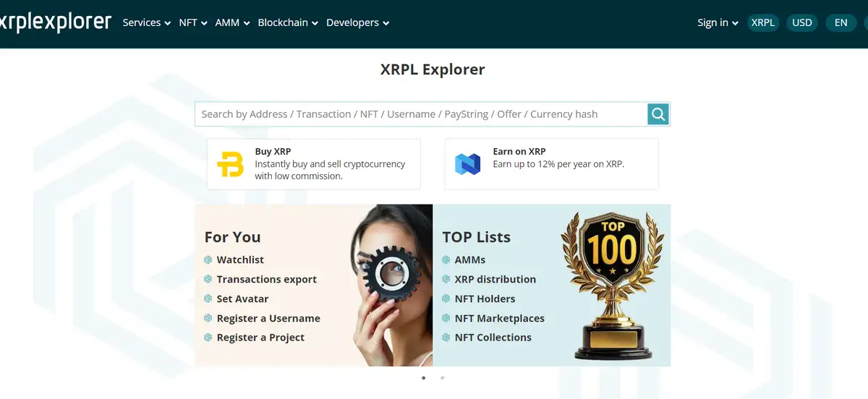Open the Transactions export link
The width and height of the screenshot is (868, 399).
click(266, 280)
